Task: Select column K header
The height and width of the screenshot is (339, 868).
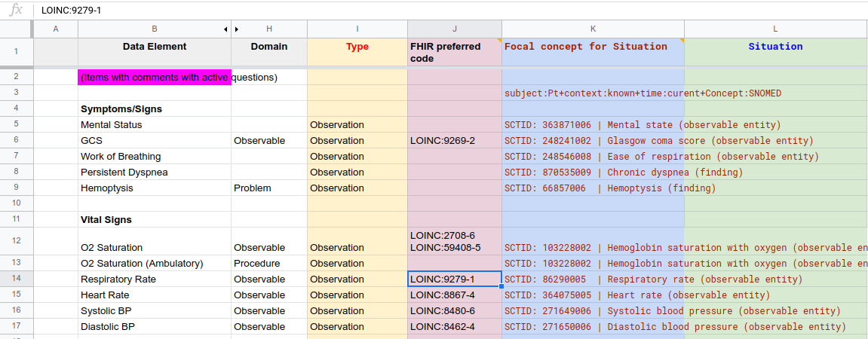Action: tap(593, 29)
